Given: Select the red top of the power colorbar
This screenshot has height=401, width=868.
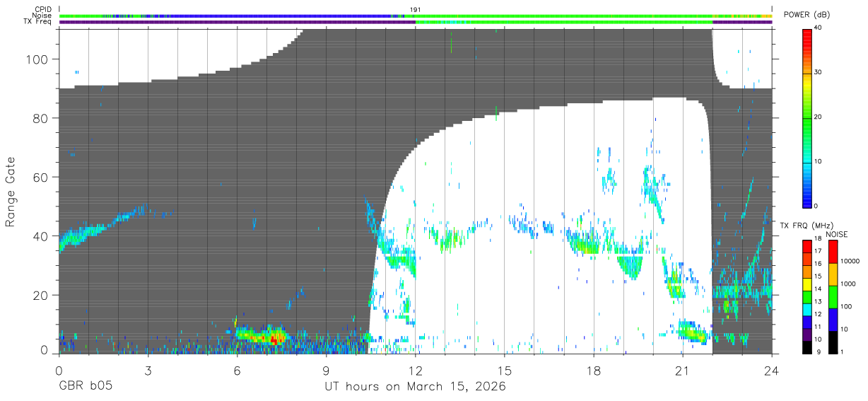Looking at the screenshot, I should click(x=808, y=39).
